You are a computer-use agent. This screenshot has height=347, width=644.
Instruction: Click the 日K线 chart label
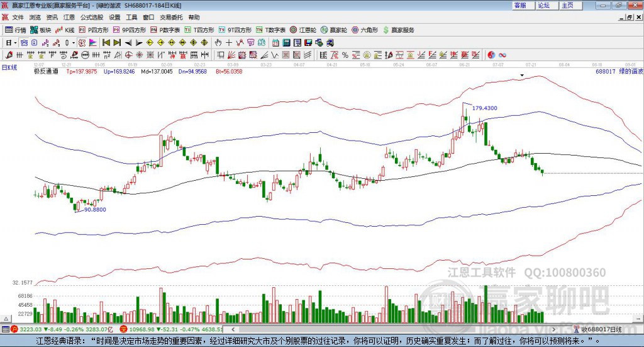pos(9,67)
